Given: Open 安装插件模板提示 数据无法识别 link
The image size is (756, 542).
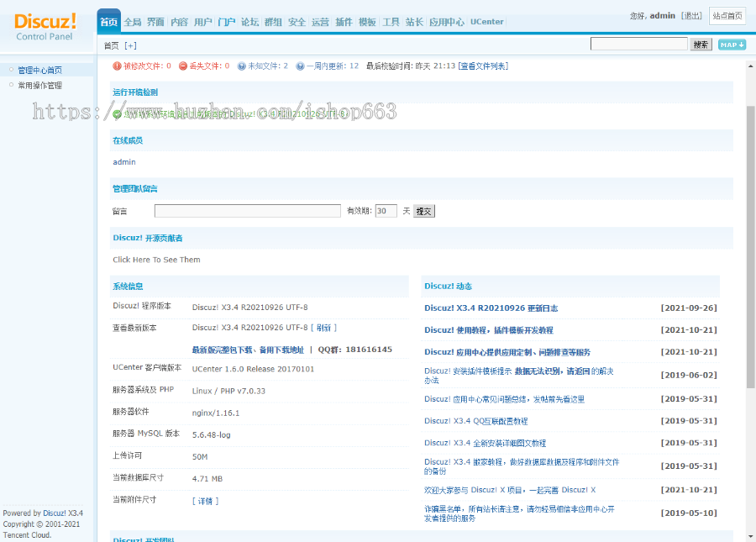Looking at the screenshot, I should point(519,375).
